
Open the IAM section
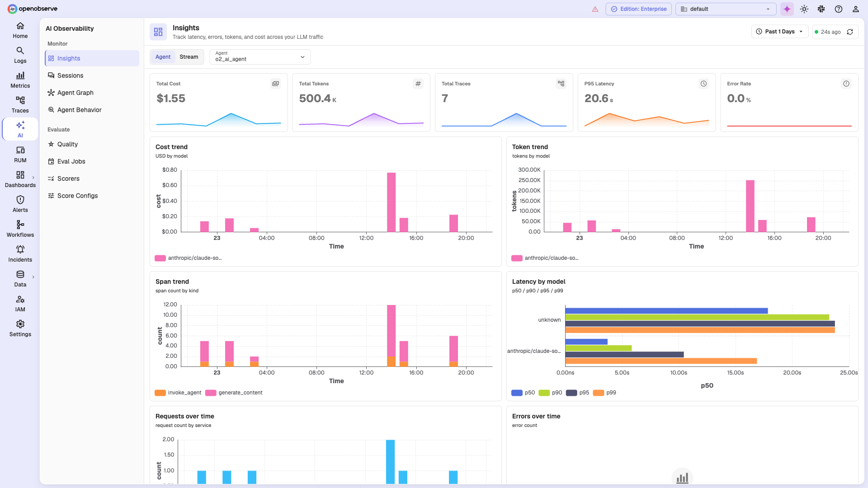tap(20, 304)
